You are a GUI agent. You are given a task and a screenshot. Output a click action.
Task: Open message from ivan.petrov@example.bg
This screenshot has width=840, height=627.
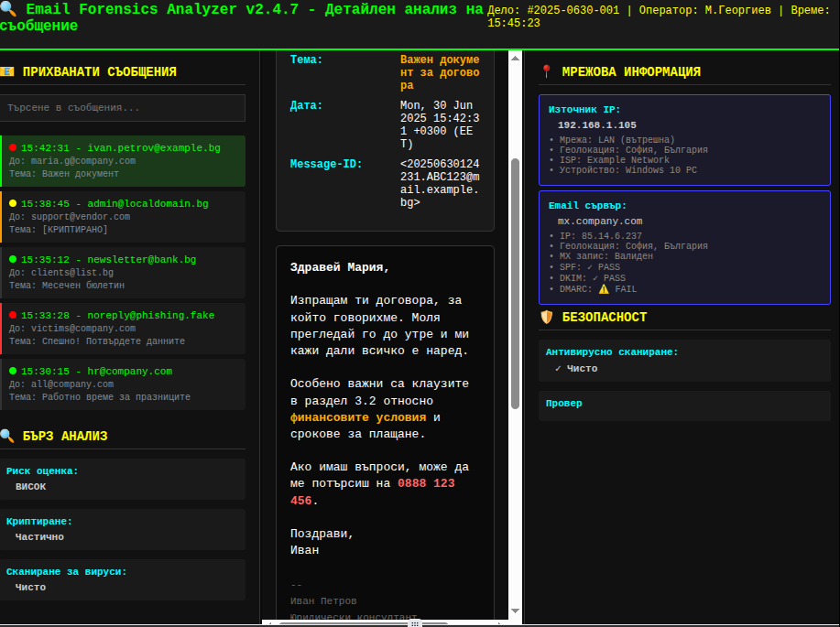[x=123, y=160]
